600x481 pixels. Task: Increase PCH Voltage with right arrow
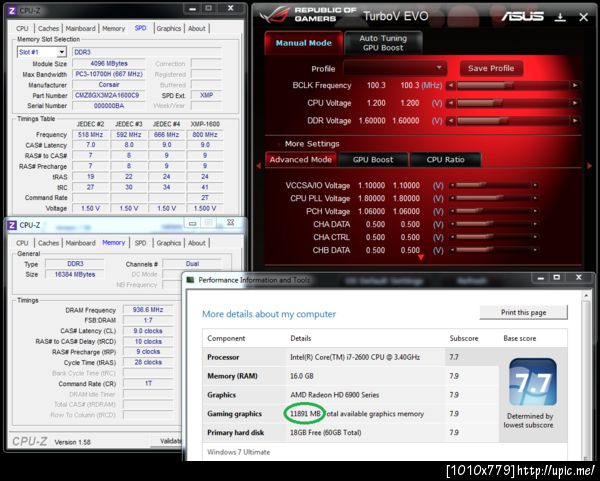tap(535, 211)
